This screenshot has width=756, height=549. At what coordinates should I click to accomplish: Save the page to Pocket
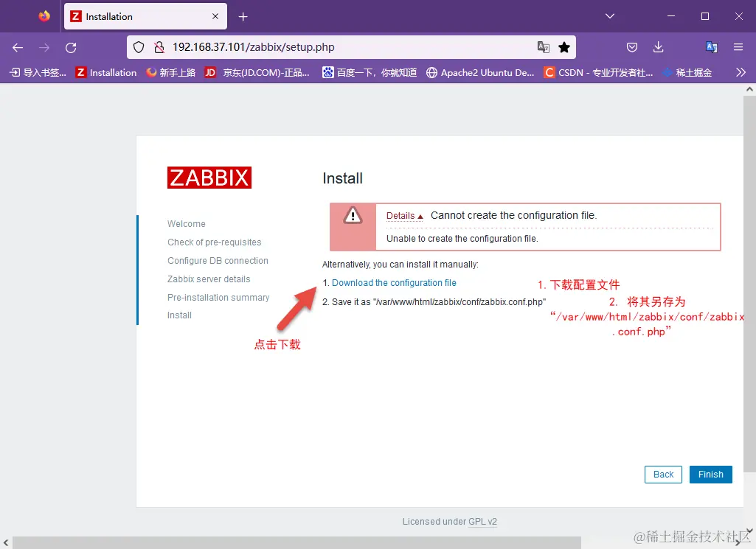(632, 47)
